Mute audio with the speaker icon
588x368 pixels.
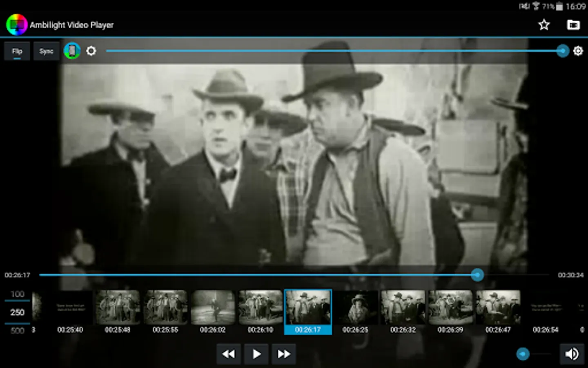click(572, 354)
